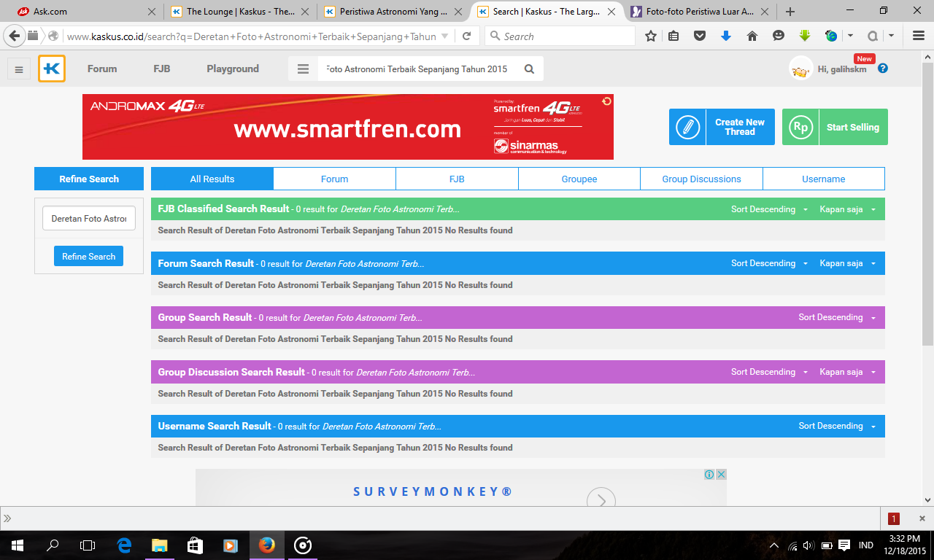Switch to The Lounge Kaskus browser tab
Screen dimensions: 934x560
coord(241,12)
